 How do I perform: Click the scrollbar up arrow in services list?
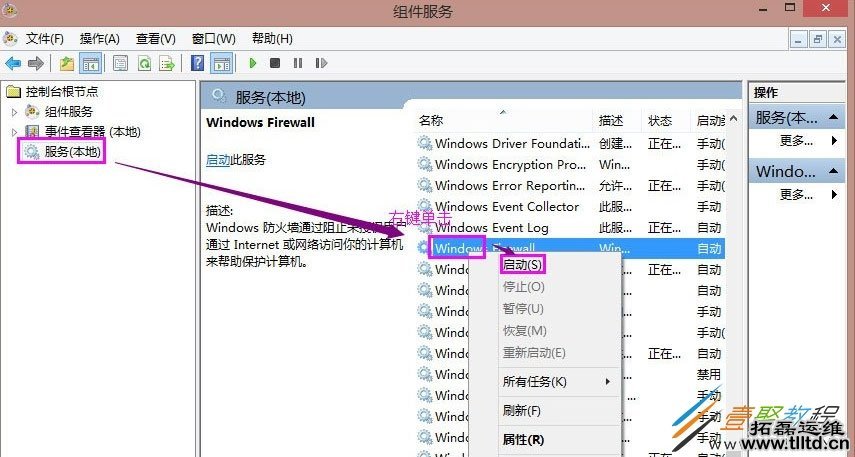click(x=733, y=118)
